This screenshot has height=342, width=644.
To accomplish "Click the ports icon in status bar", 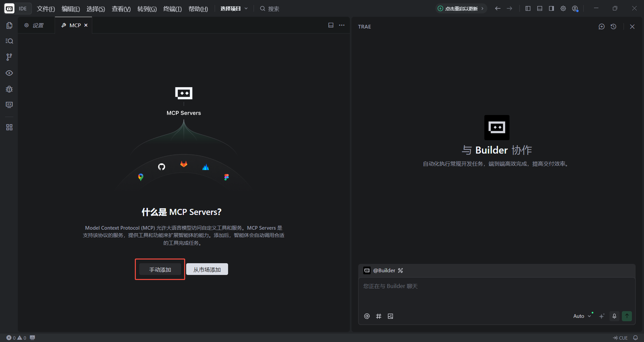I will click(32, 338).
